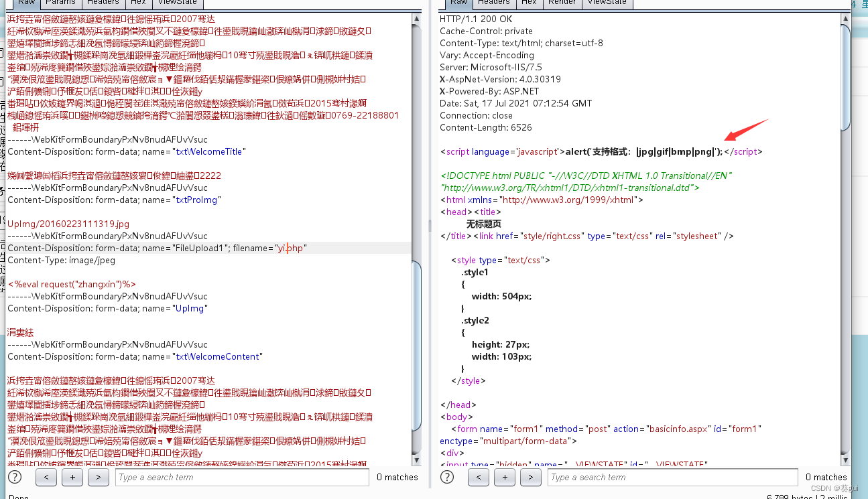Click the '<body>' tag line
The width and height of the screenshot is (868, 499).
(456, 417)
